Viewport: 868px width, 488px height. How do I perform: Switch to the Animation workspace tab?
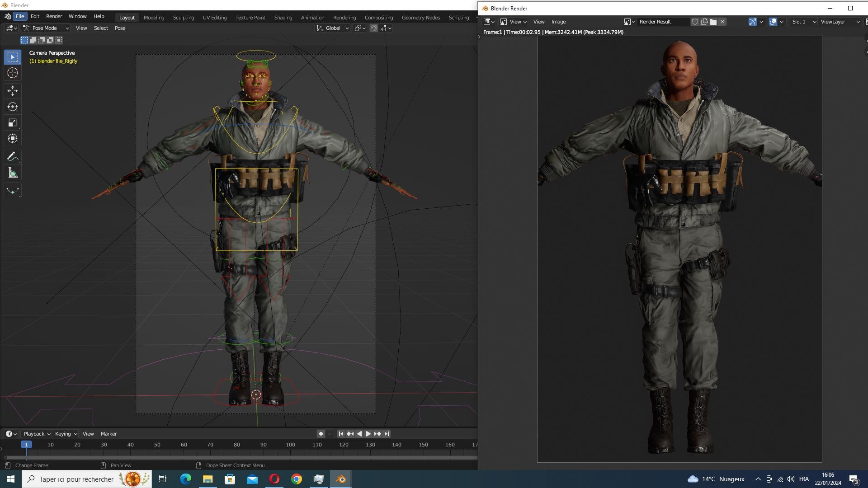coord(312,18)
